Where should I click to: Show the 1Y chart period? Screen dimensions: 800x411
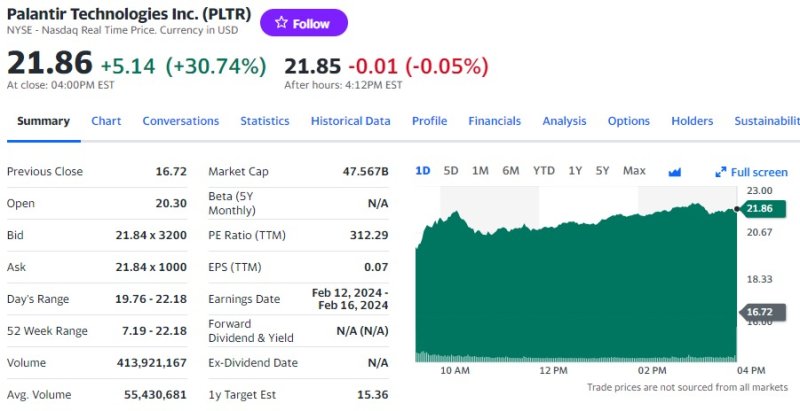tap(575, 171)
